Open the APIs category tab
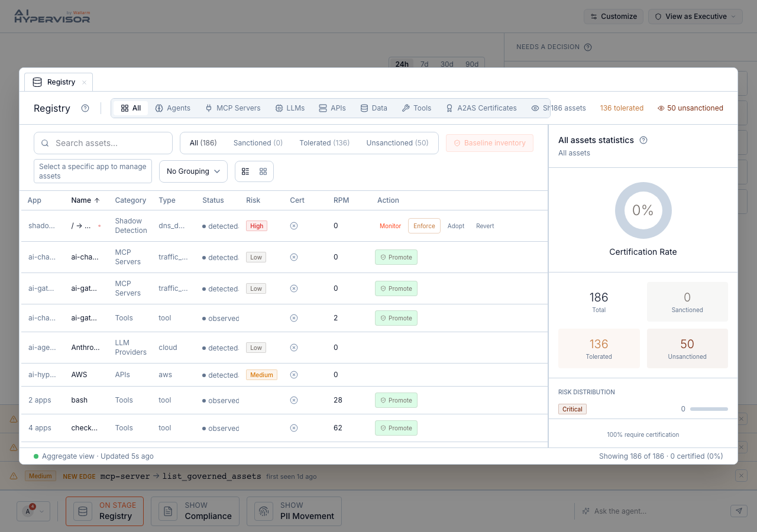The width and height of the screenshot is (757, 532). [x=332, y=108]
